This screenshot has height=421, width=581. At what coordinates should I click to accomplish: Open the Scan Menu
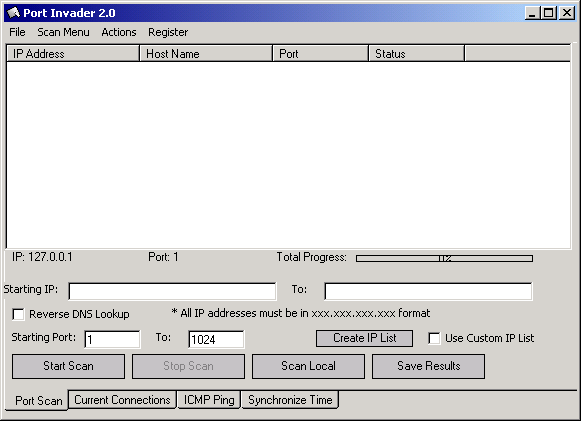pyautogui.click(x=63, y=32)
